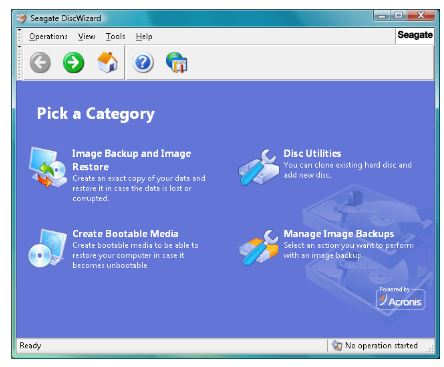Click the 'Pick a Category' heading
Viewport: 444px width, 367px height.
[96, 114]
